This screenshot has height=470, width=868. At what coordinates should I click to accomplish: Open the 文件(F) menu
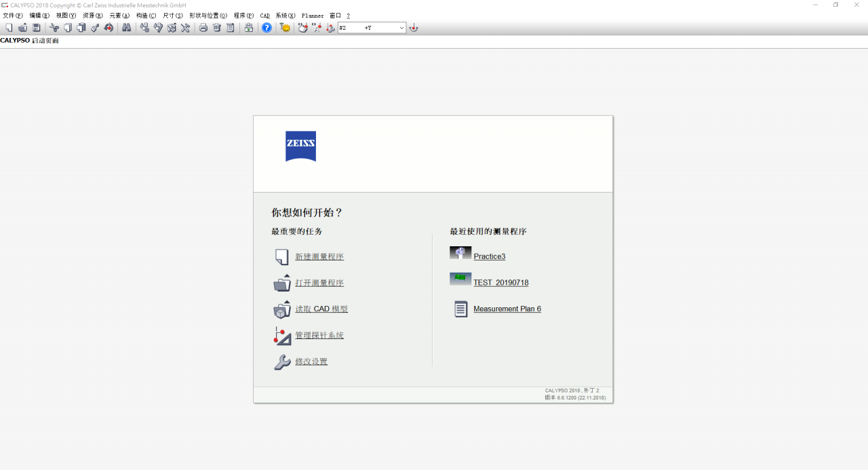pyautogui.click(x=13, y=16)
